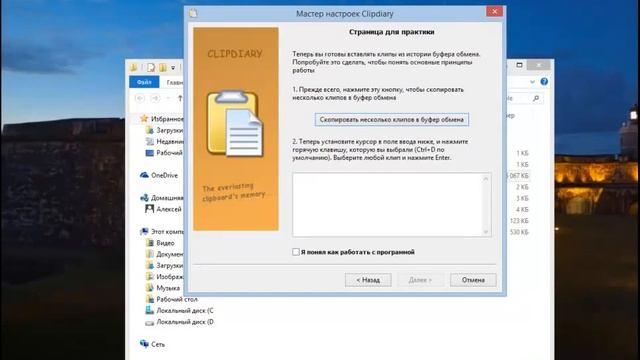This screenshot has width=640, height=360.
Task: Open 'Рабочий стол' under Этот компьютер
Action: coord(177,299)
